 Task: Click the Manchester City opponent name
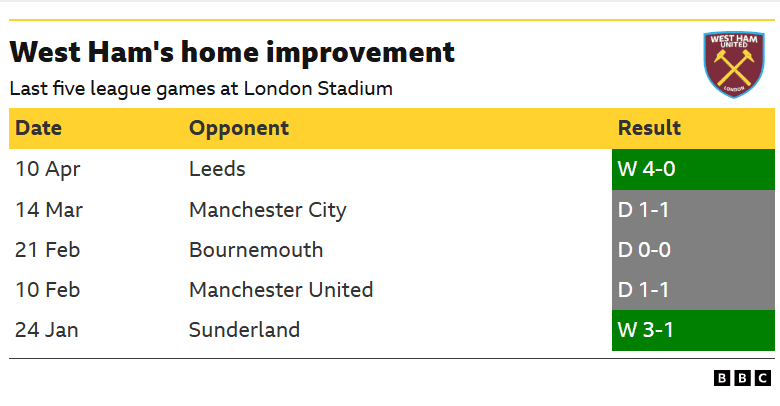(x=267, y=210)
